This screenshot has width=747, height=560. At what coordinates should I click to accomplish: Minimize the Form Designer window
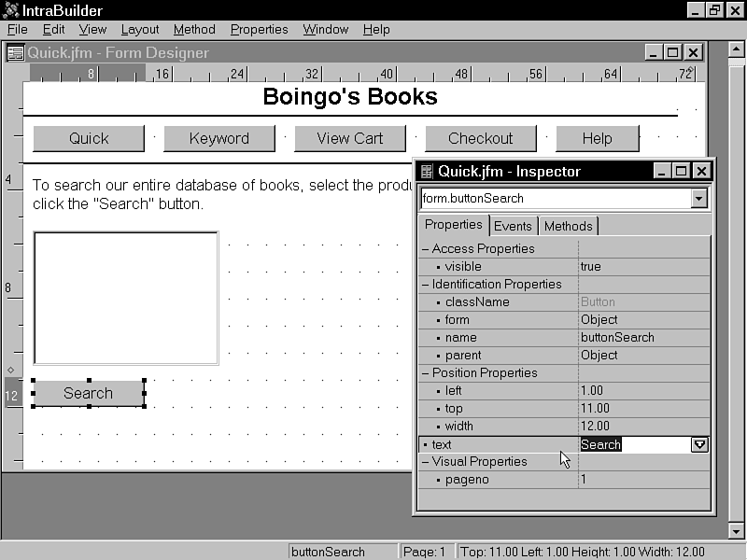coord(653,53)
